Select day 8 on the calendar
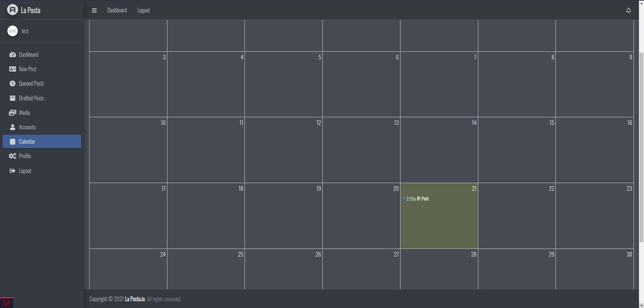Screen dimensions: 644x308 tap(553, 57)
